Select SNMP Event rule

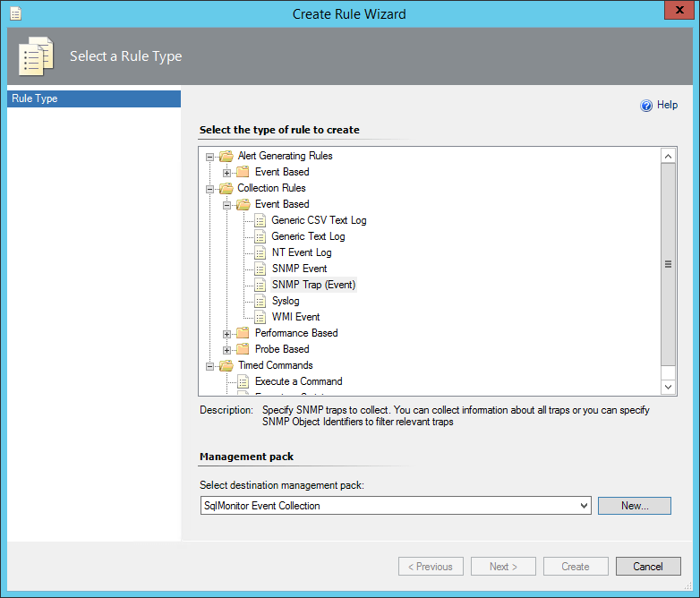300,269
